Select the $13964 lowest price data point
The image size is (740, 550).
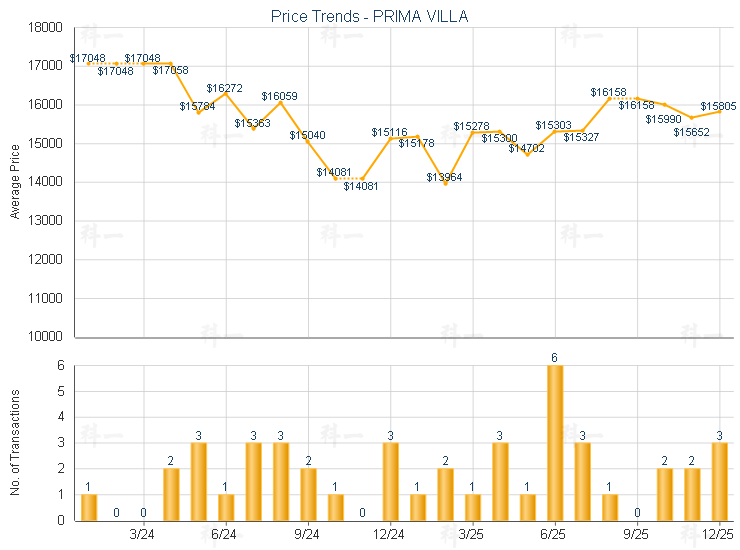tap(446, 183)
